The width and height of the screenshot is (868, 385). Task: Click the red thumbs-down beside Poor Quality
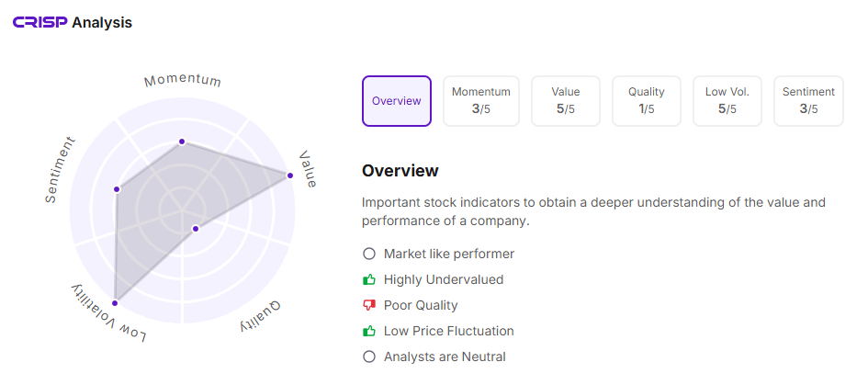point(369,305)
